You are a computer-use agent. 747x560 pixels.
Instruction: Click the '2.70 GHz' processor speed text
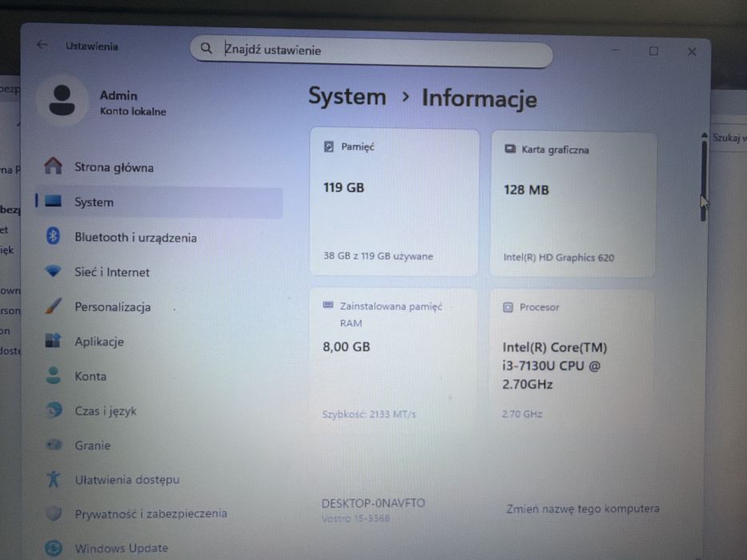(x=522, y=414)
